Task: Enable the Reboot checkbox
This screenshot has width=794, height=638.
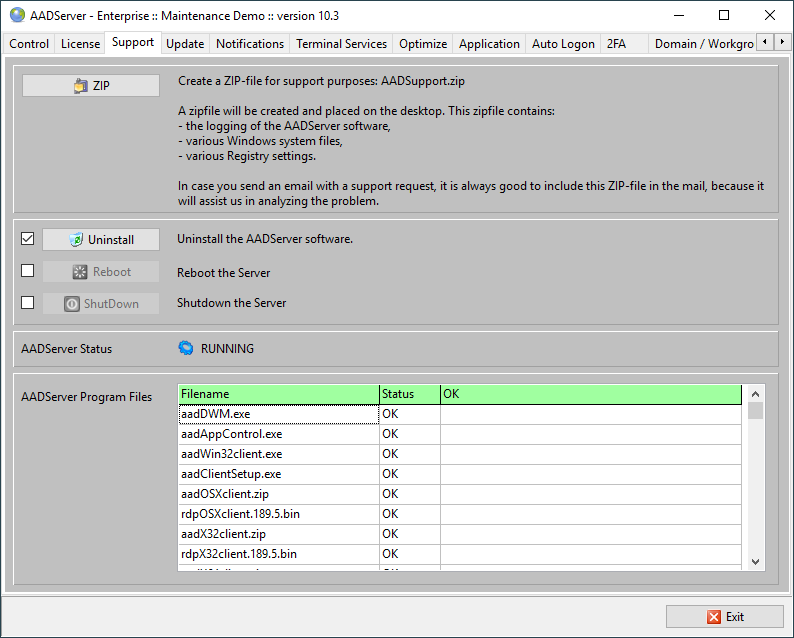Action: pyautogui.click(x=28, y=271)
